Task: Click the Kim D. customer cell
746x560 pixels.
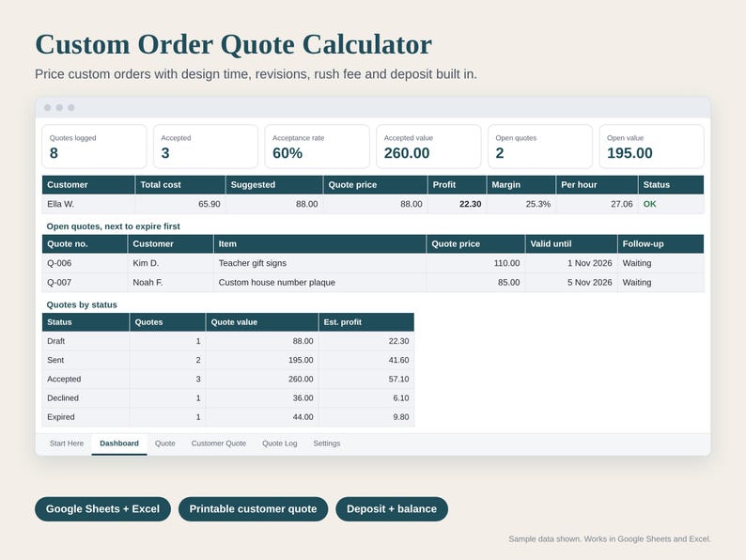Action: tap(170, 263)
